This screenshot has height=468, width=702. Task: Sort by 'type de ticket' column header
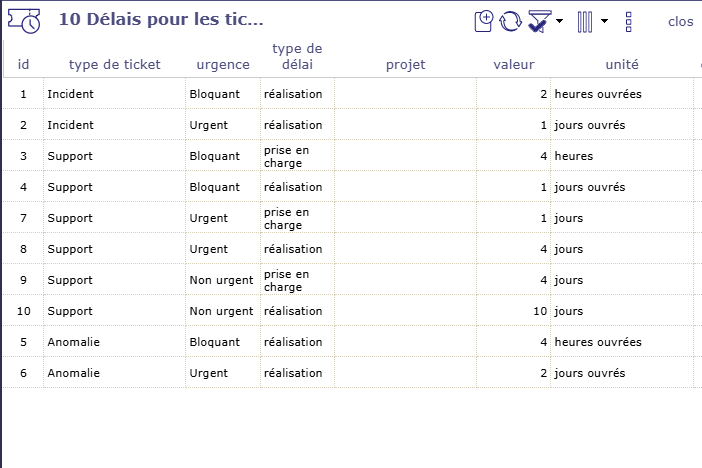(114, 64)
